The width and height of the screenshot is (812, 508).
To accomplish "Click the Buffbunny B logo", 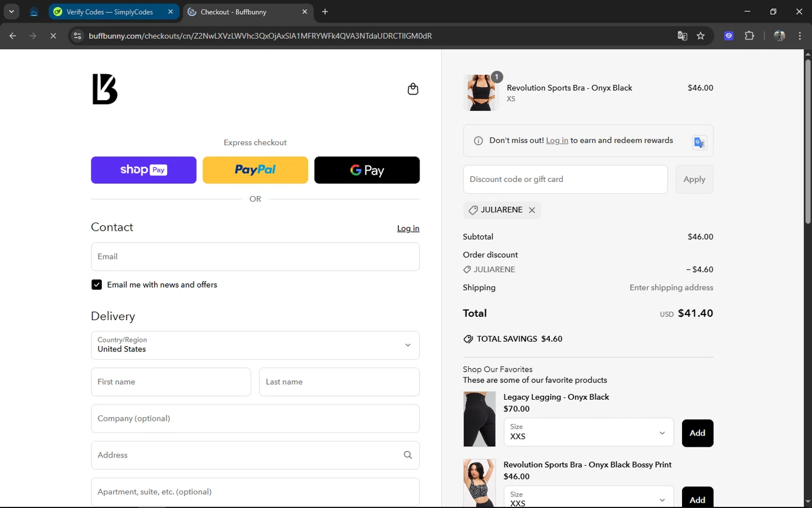I will coord(104,89).
